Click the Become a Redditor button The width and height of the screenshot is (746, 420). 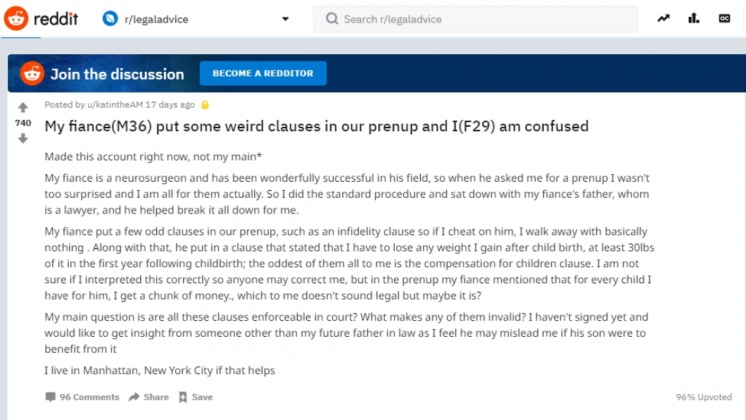coord(263,73)
